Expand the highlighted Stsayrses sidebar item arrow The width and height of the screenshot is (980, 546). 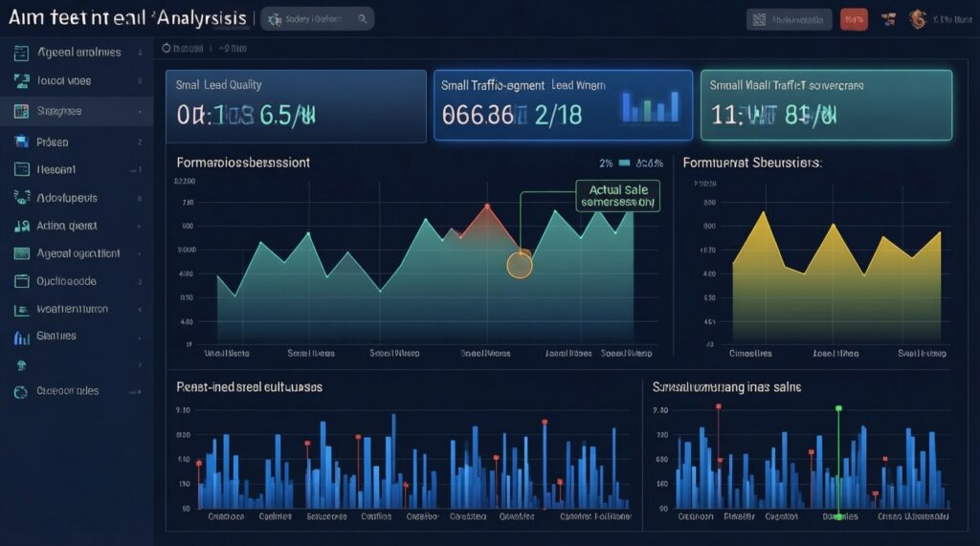pos(141,112)
